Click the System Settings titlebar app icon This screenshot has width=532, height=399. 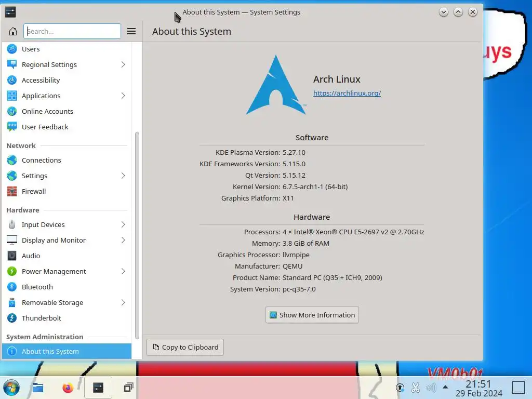[10, 12]
